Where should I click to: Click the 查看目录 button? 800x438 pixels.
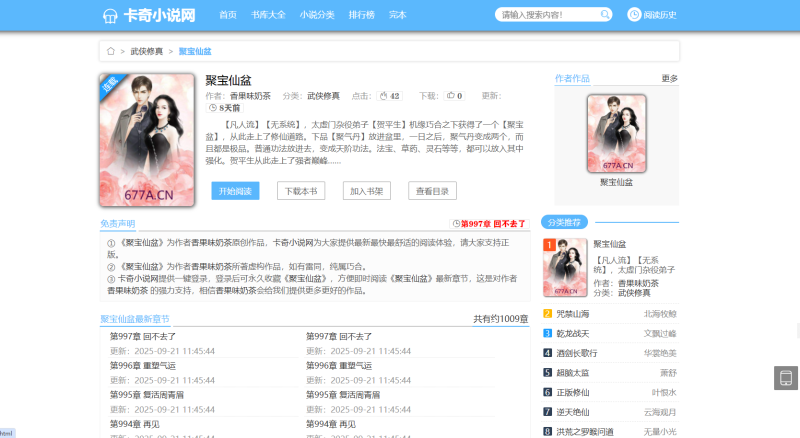[x=432, y=191]
